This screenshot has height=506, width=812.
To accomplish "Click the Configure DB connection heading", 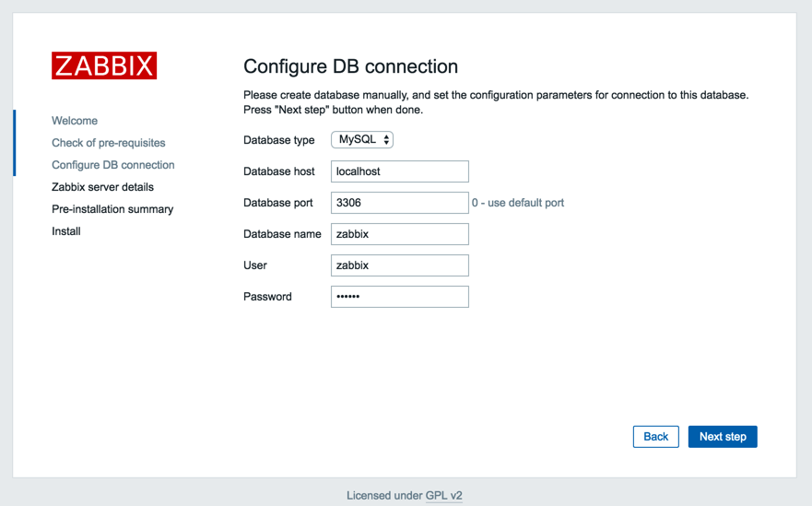I will click(350, 66).
